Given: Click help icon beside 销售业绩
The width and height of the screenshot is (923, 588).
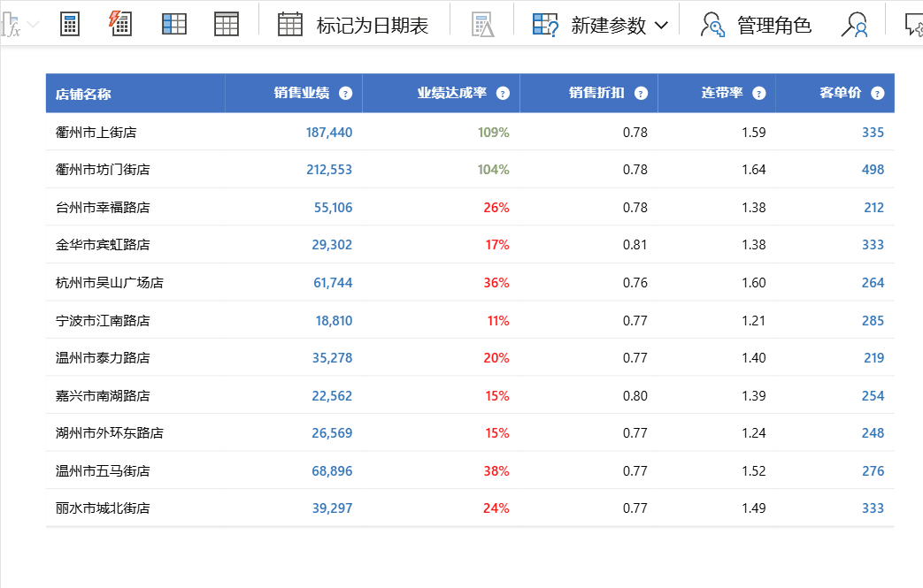Looking at the screenshot, I should pos(345,94).
